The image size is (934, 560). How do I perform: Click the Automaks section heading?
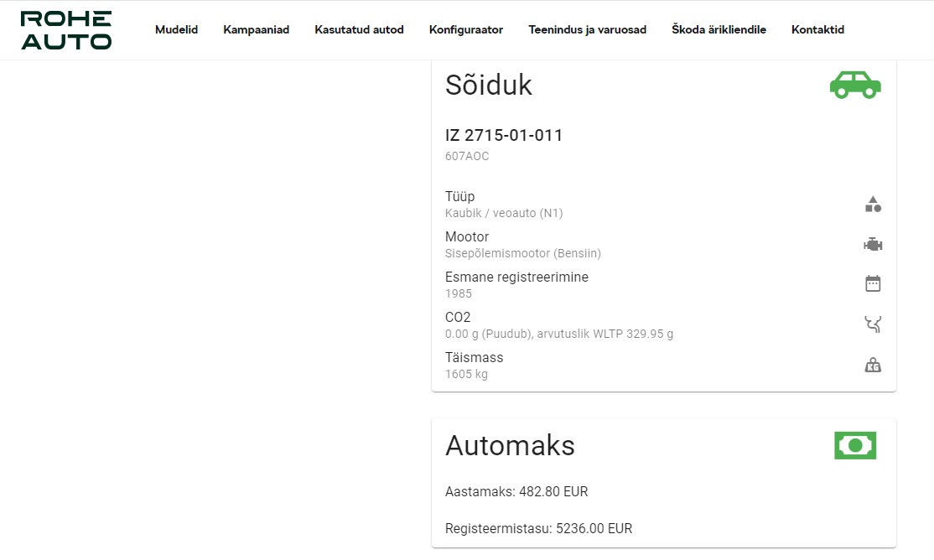510,445
